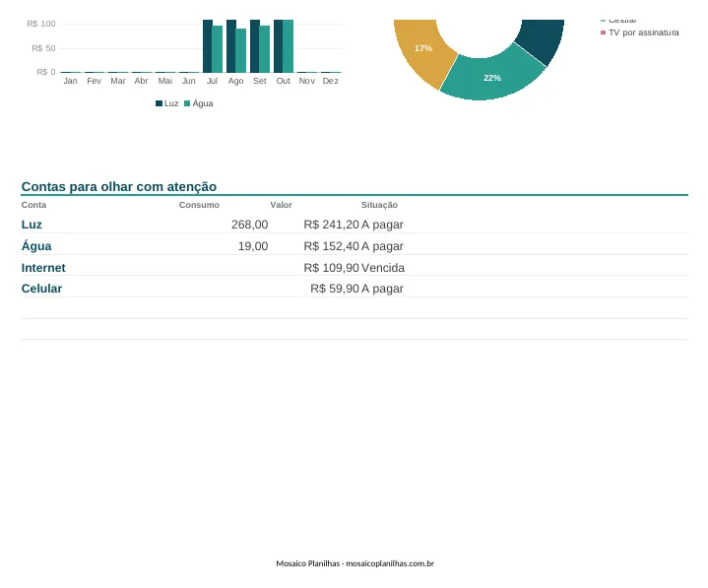
Task: Select the 'Consumo' column header
Action: [x=199, y=205]
